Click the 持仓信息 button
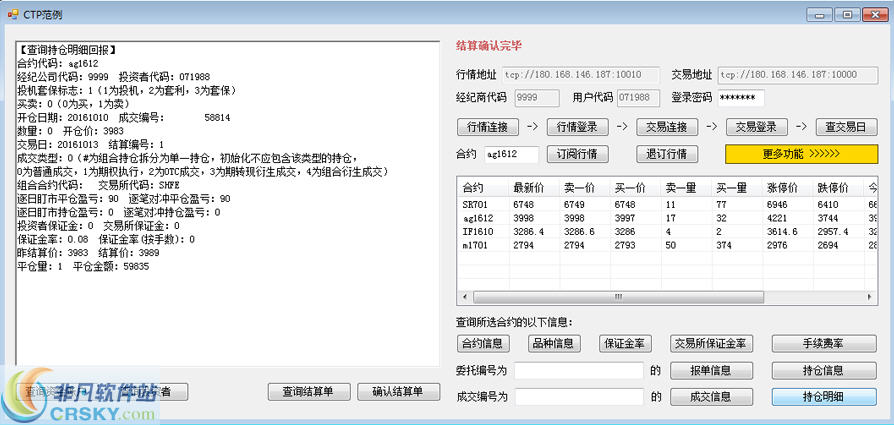 tap(824, 370)
